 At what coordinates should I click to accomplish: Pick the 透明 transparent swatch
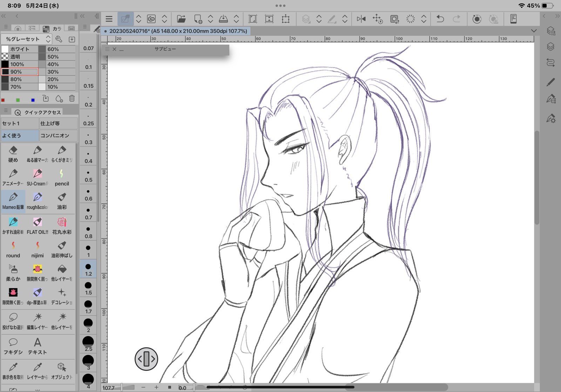tap(20, 56)
